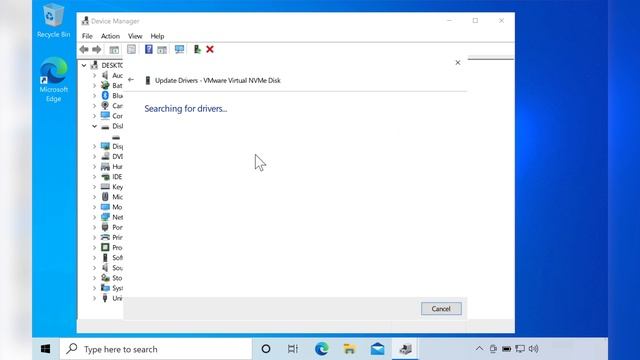Toggle the action pane toolbar icon

click(x=162, y=50)
